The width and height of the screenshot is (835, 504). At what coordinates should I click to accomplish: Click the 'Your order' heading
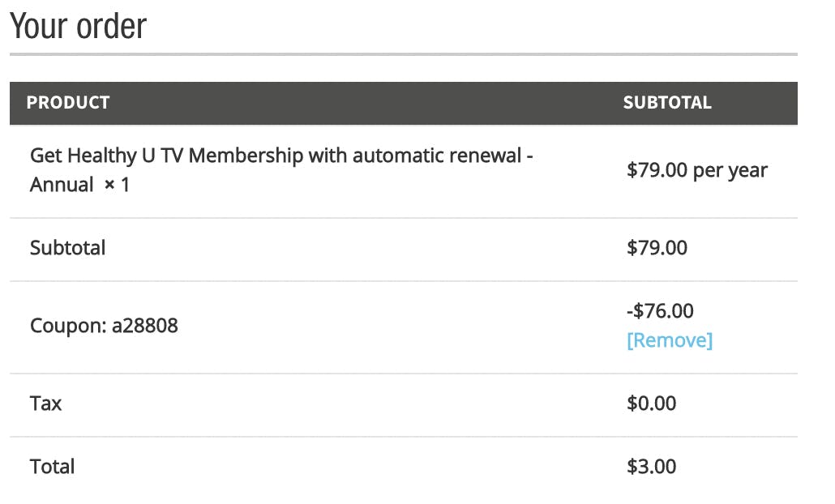click(78, 26)
